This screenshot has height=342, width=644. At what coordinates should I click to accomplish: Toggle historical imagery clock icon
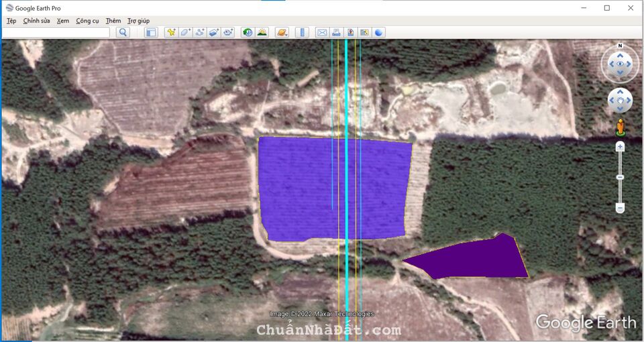[x=248, y=32]
